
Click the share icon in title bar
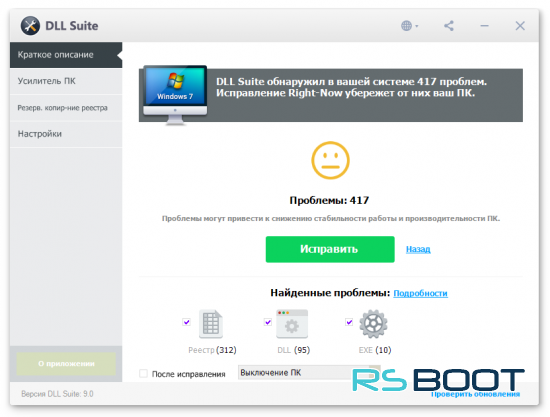(x=449, y=26)
